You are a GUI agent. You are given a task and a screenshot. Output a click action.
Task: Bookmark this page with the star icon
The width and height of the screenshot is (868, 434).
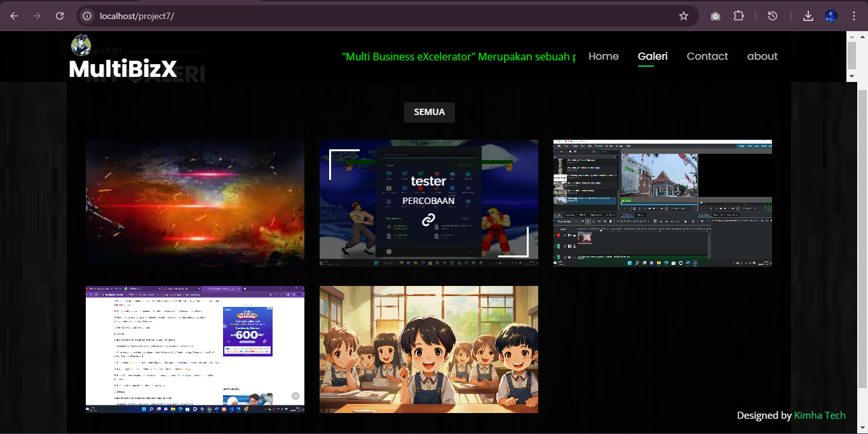[684, 16]
